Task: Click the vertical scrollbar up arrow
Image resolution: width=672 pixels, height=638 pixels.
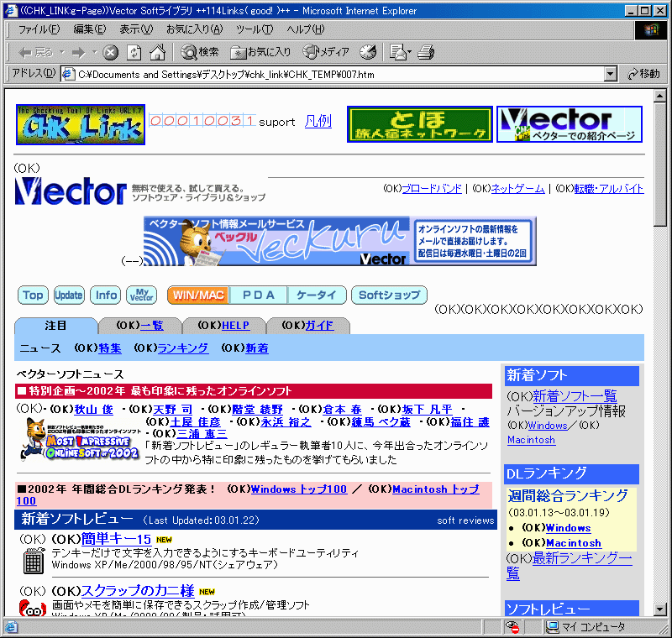Action: click(x=659, y=96)
